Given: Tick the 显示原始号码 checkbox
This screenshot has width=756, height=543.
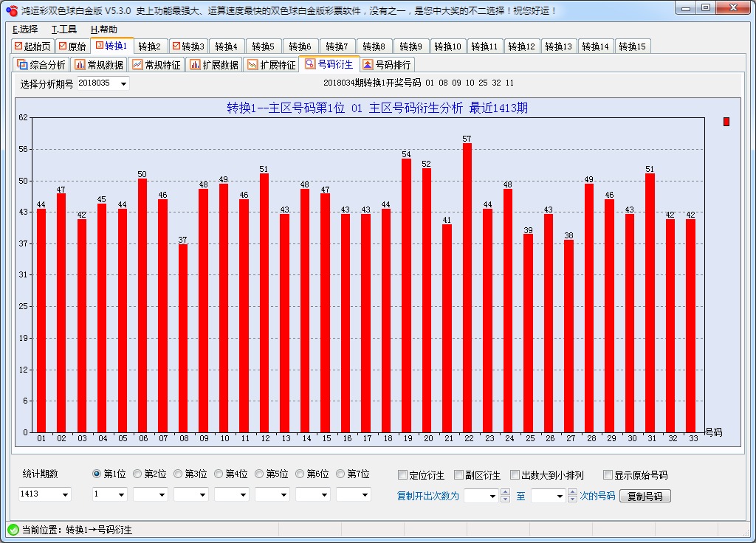Looking at the screenshot, I should [608, 475].
